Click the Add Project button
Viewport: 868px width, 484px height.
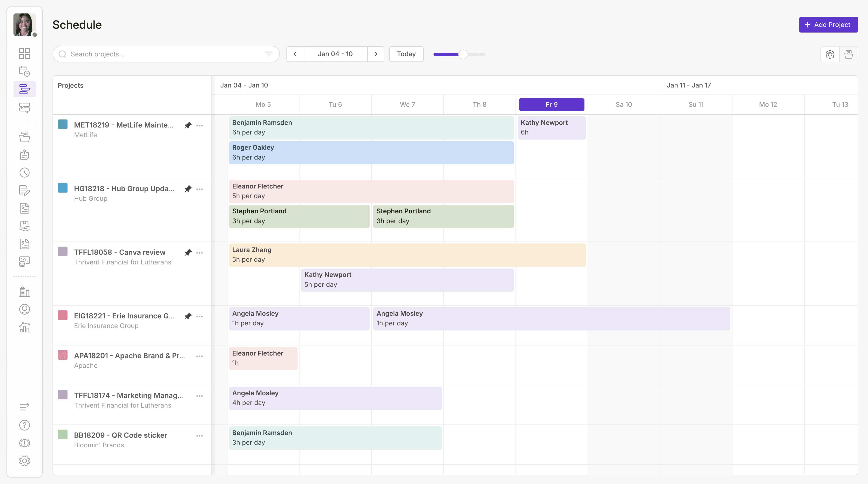pyautogui.click(x=828, y=25)
